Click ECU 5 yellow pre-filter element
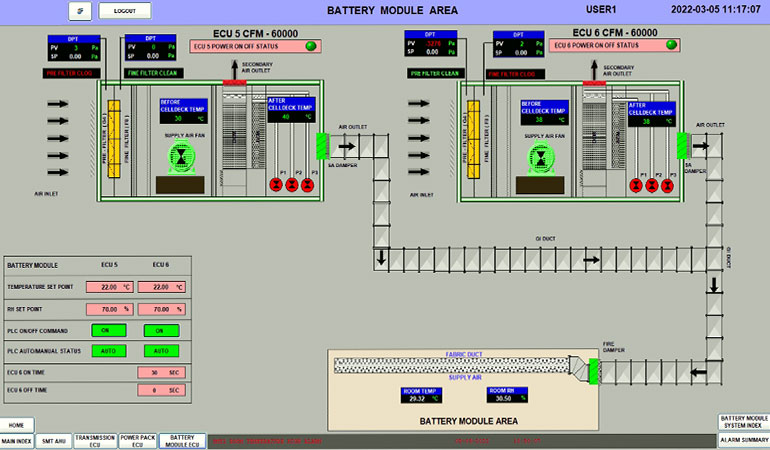 click(114, 139)
